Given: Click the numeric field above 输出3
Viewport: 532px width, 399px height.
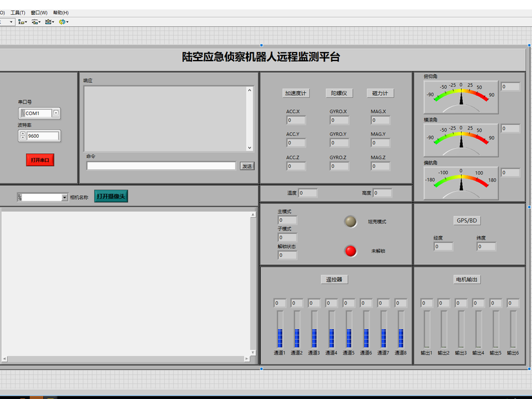Looking at the screenshot, I should [461, 303].
